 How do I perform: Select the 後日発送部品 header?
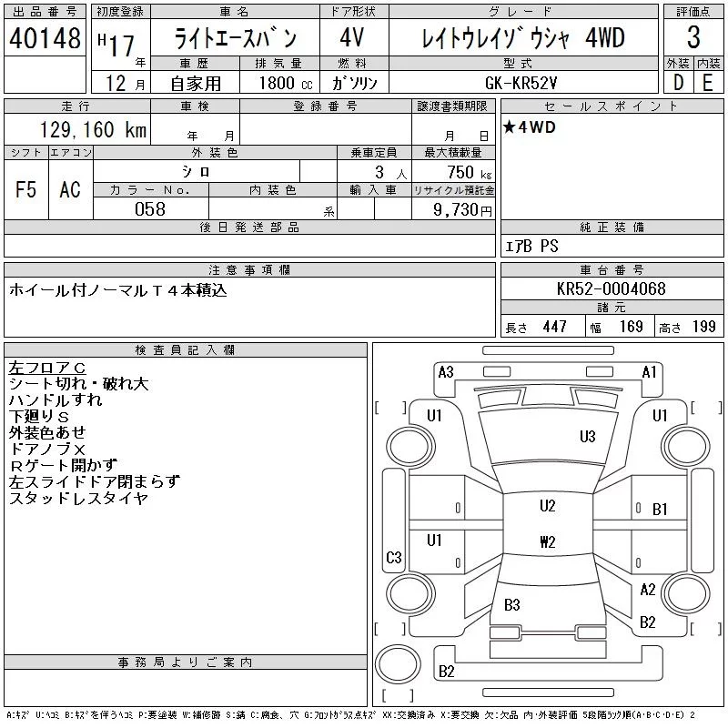pos(249,227)
